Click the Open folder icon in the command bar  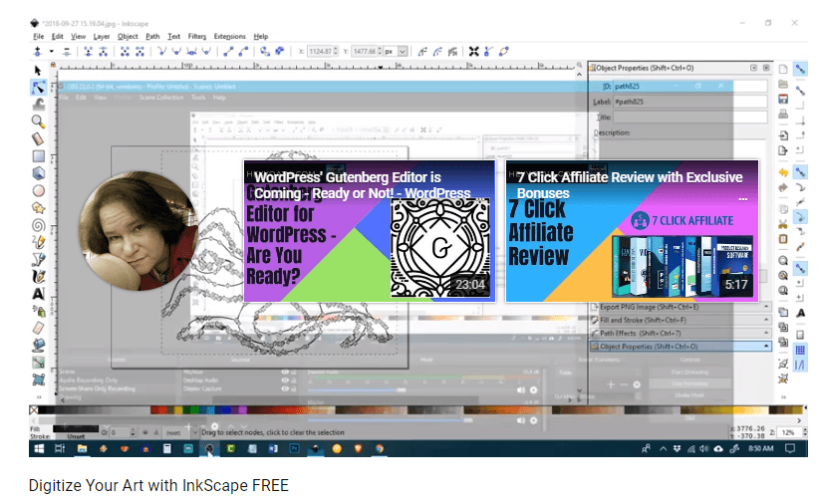coord(783,84)
